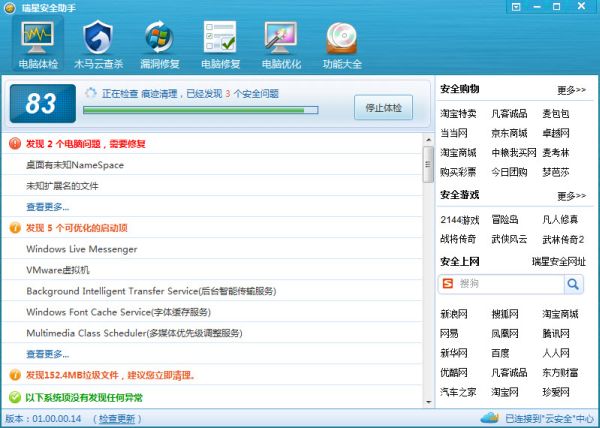Image resolution: width=600 pixels, height=428 pixels.
Task: Open 更多>> next to 安全购物
Action: 571,90
